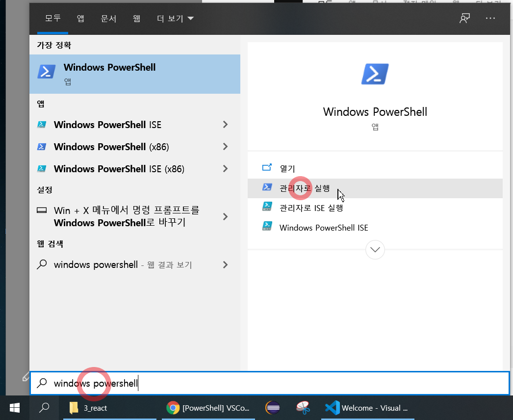The image size is (513, 420).
Task: Click inside the search text box
Action: tap(270, 383)
